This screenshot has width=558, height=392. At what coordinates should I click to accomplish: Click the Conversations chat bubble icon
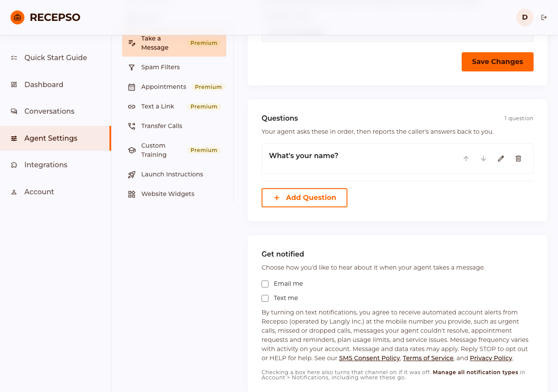pos(14,112)
